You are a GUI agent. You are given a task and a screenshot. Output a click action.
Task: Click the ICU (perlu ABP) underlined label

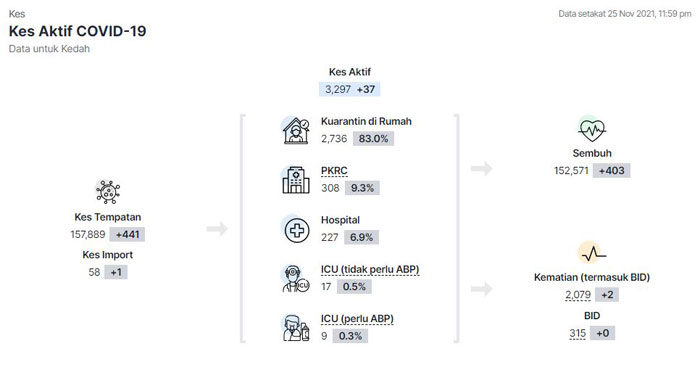click(x=357, y=319)
